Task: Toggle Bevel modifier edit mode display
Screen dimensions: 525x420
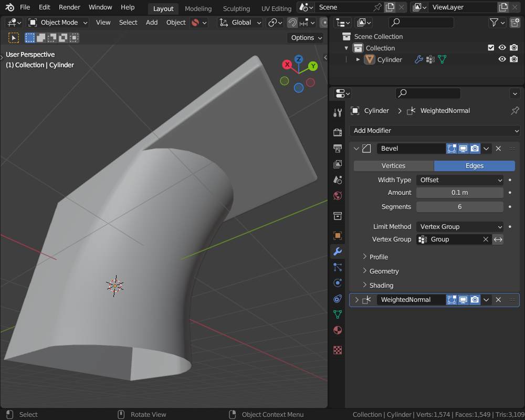Action: pos(451,149)
